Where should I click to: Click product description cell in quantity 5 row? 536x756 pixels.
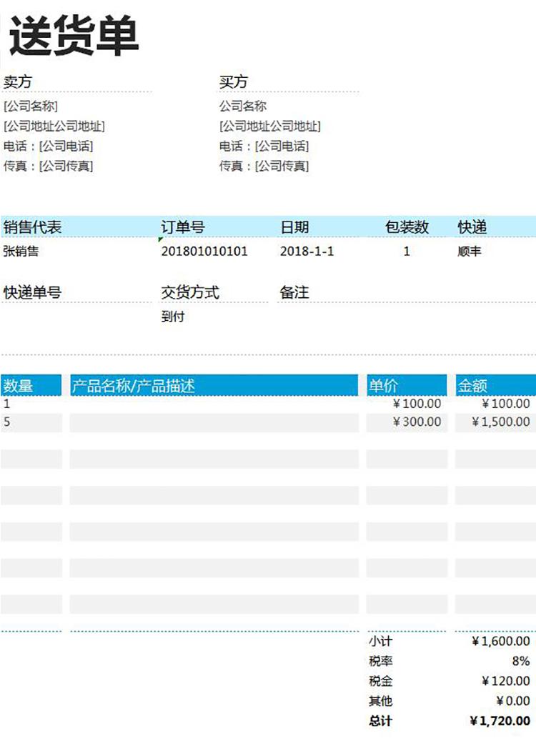click(214, 422)
